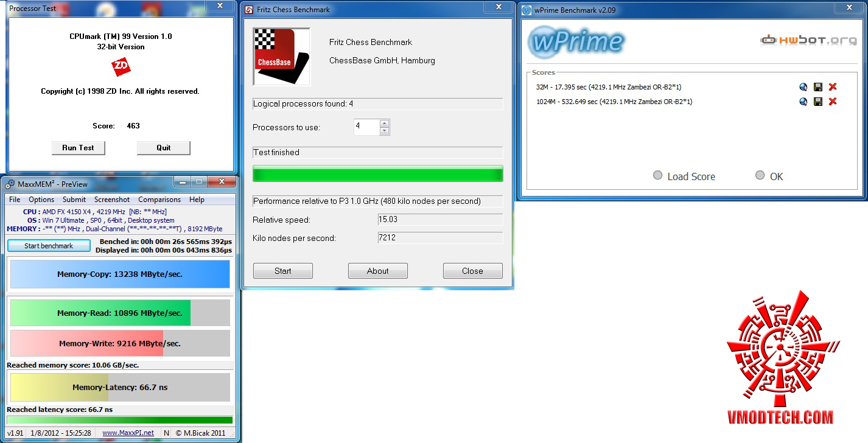Click the '32M - 17.395 sec' score entry
Viewport: 868px width, 443px height.
pos(609,87)
